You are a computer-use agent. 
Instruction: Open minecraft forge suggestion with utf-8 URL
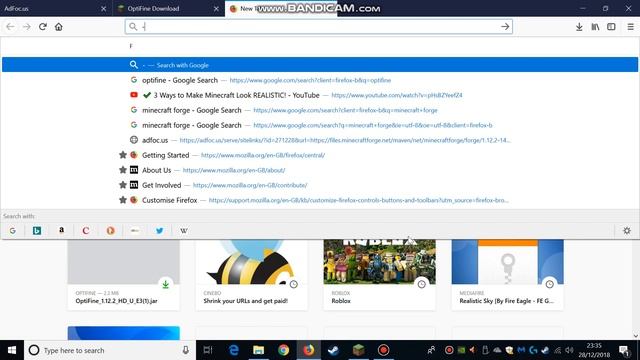tap(320, 125)
